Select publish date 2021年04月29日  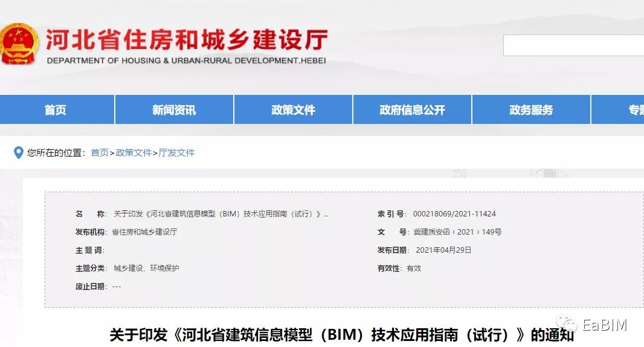(x=443, y=250)
